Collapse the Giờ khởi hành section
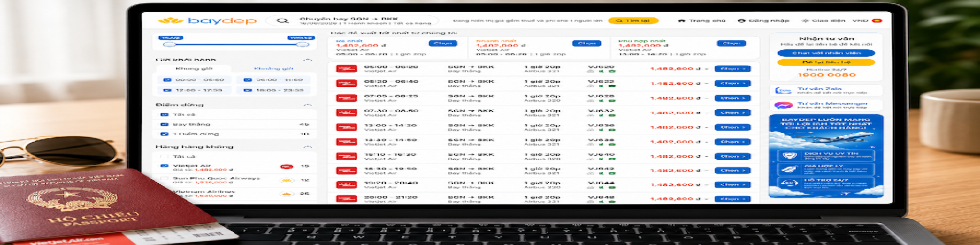 point(308,60)
